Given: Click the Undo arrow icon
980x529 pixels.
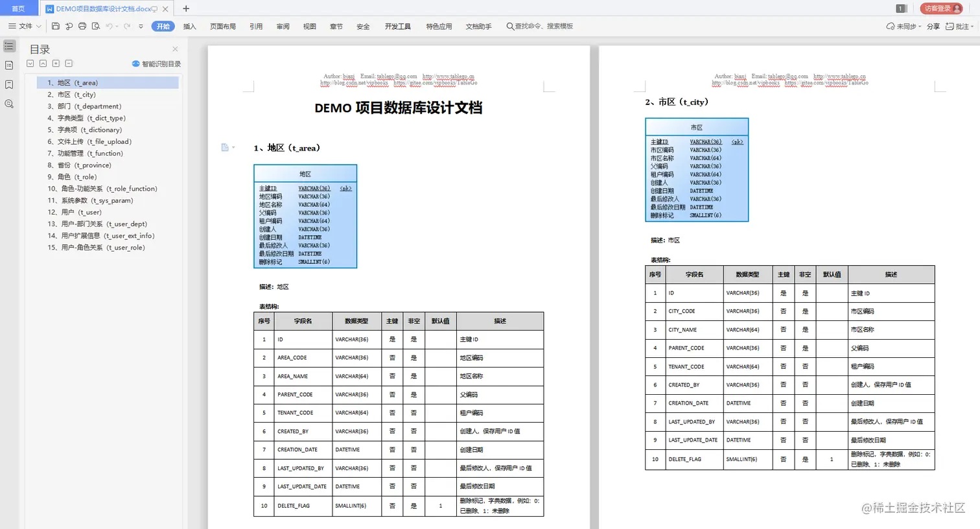Looking at the screenshot, I should [109, 27].
